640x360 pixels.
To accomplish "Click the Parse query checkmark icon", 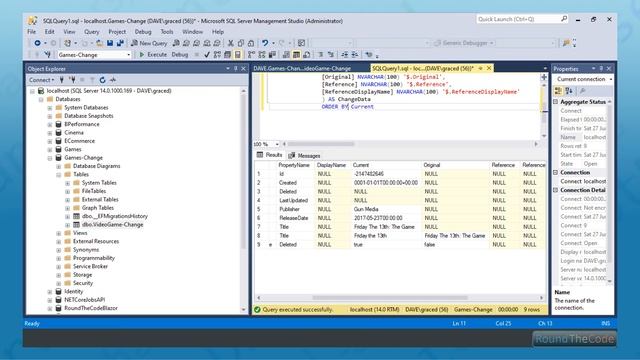I will coord(207,54).
